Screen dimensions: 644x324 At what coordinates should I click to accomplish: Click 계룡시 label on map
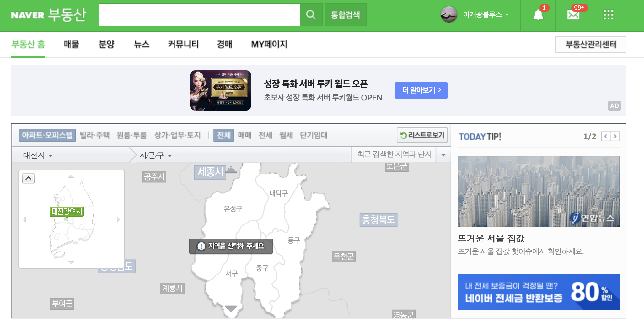pos(173,288)
